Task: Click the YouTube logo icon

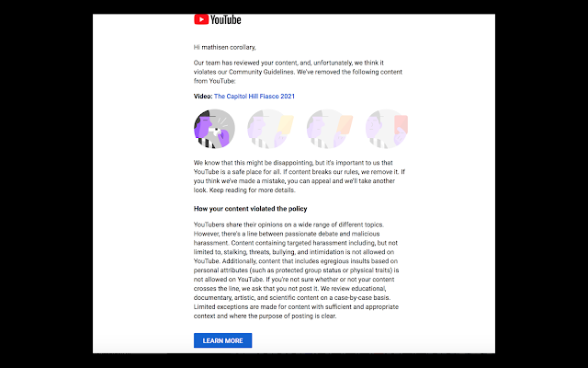Action: point(201,19)
